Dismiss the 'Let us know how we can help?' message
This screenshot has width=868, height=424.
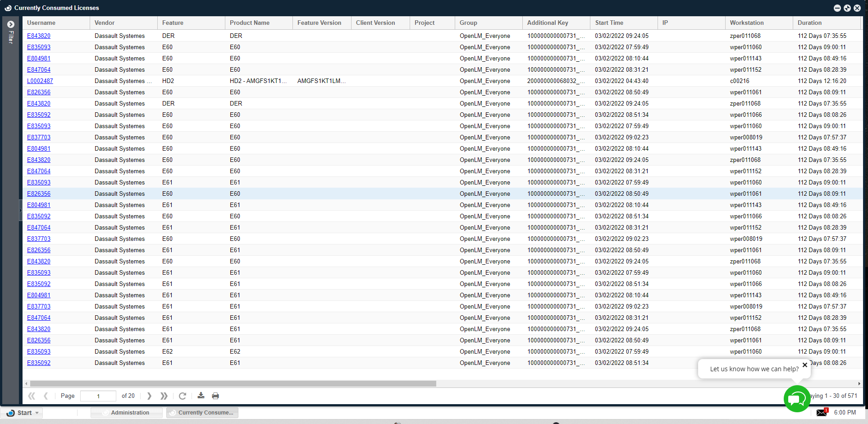(805, 365)
